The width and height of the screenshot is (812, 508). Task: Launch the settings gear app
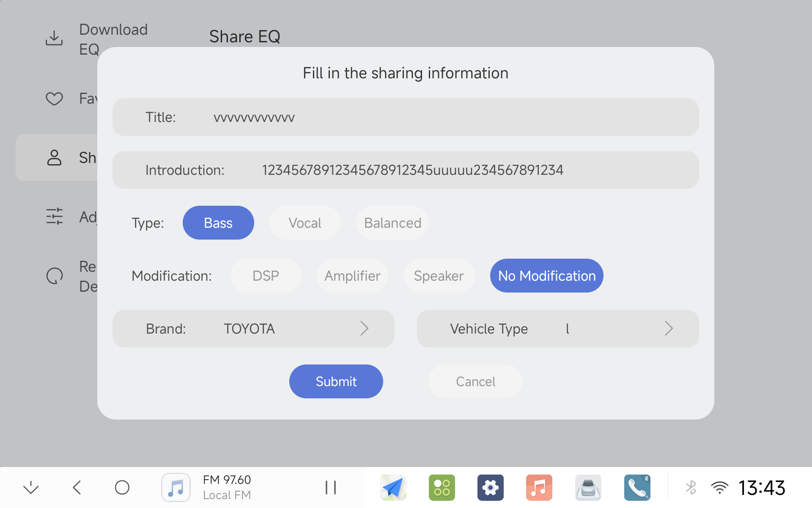point(490,488)
